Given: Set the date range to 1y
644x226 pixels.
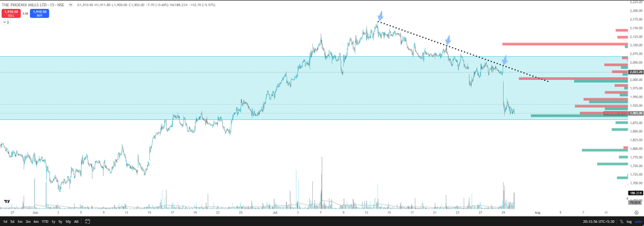Looking at the screenshot, I should coord(53,221).
